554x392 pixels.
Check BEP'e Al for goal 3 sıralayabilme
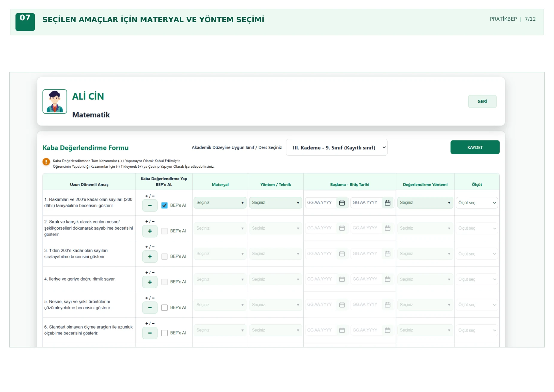tap(164, 257)
